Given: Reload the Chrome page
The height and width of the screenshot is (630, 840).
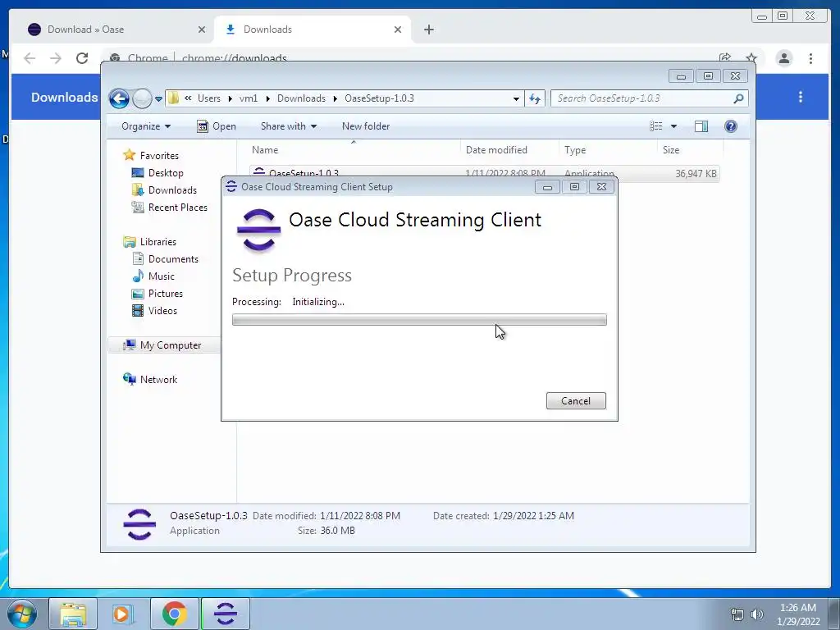Looking at the screenshot, I should [82, 58].
